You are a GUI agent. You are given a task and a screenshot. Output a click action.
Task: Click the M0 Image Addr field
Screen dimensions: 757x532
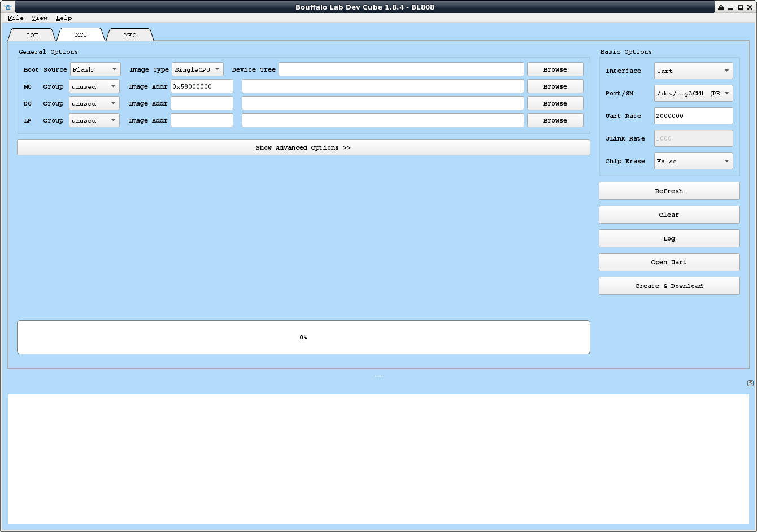click(202, 86)
